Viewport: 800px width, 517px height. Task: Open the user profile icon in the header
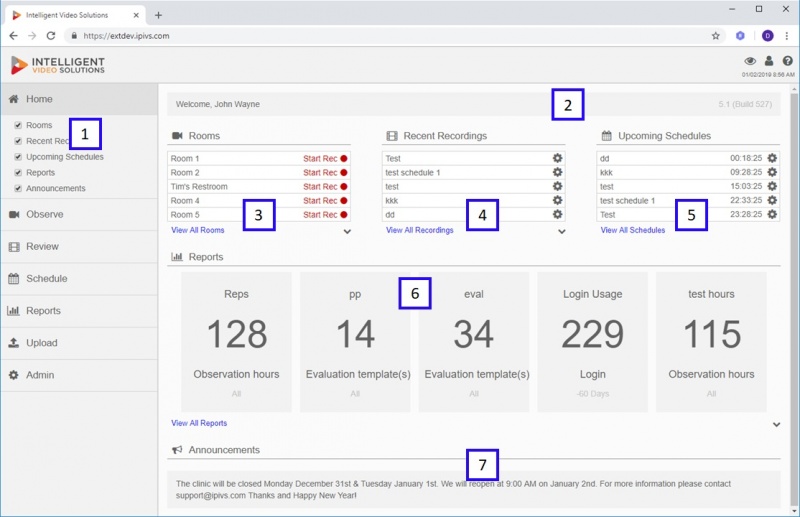click(x=769, y=61)
